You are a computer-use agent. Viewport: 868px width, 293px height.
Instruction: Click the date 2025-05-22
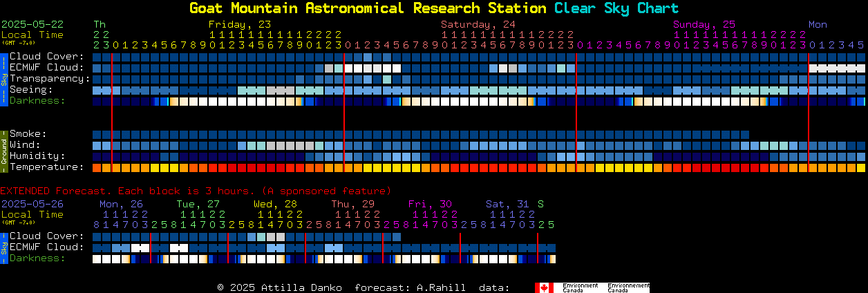pyautogui.click(x=32, y=24)
